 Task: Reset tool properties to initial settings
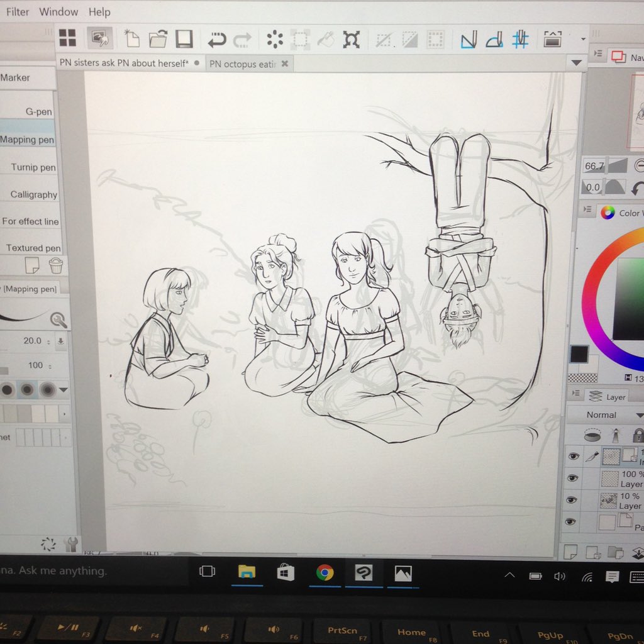[x=48, y=544]
